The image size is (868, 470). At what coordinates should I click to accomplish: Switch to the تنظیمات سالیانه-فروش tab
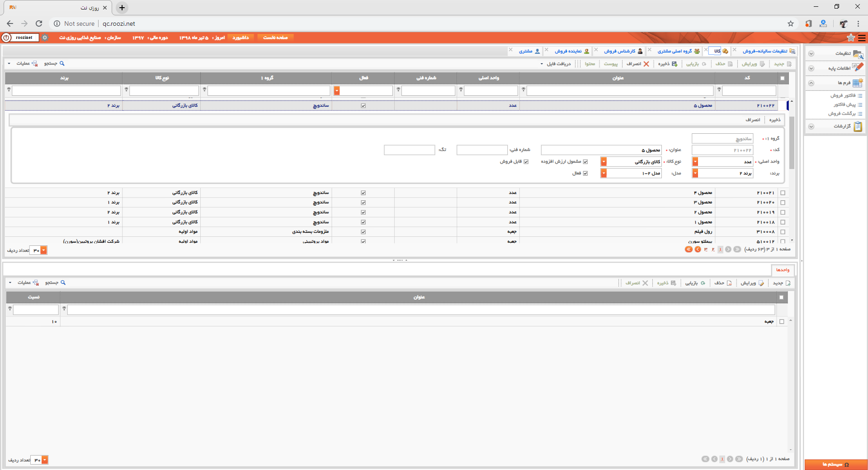[x=769, y=51]
